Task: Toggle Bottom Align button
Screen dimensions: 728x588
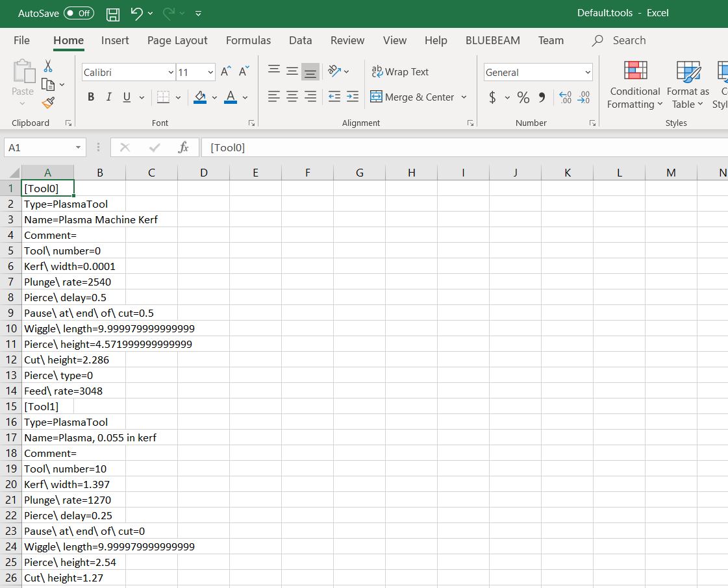Action: pos(310,72)
